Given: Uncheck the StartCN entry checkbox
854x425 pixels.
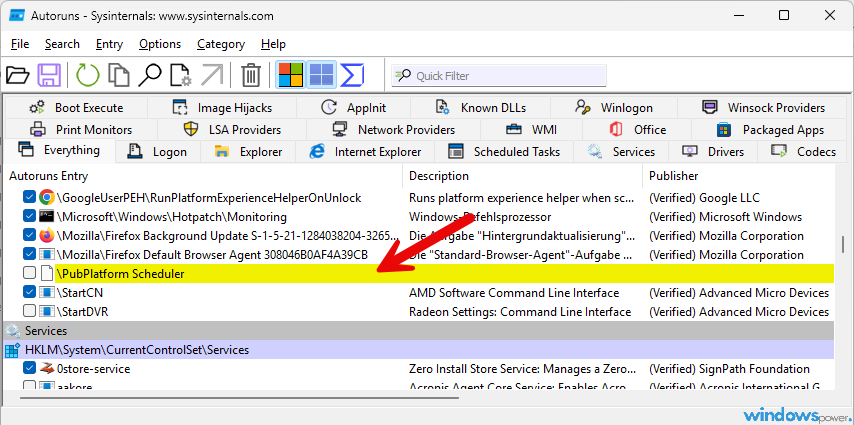Looking at the screenshot, I should click(x=29, y=293).
